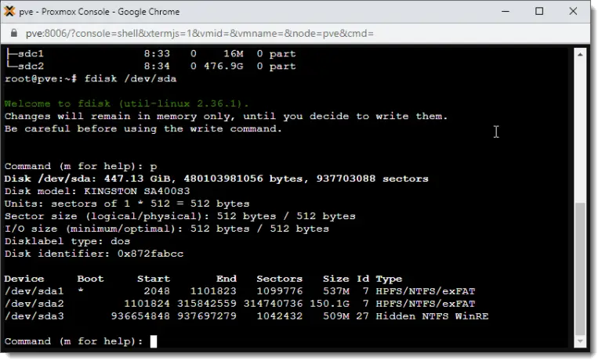Screen dimensions: 602x364
Task: Maximize the Proxmox Console window
Action: pyautogui.click(x=539, y=12)
